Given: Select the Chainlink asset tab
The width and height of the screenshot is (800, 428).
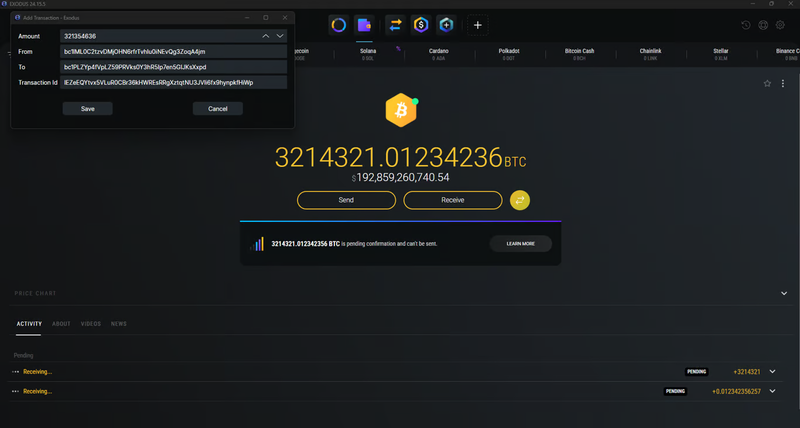Looking at the screenshot, I should click(x=650, y=54).
